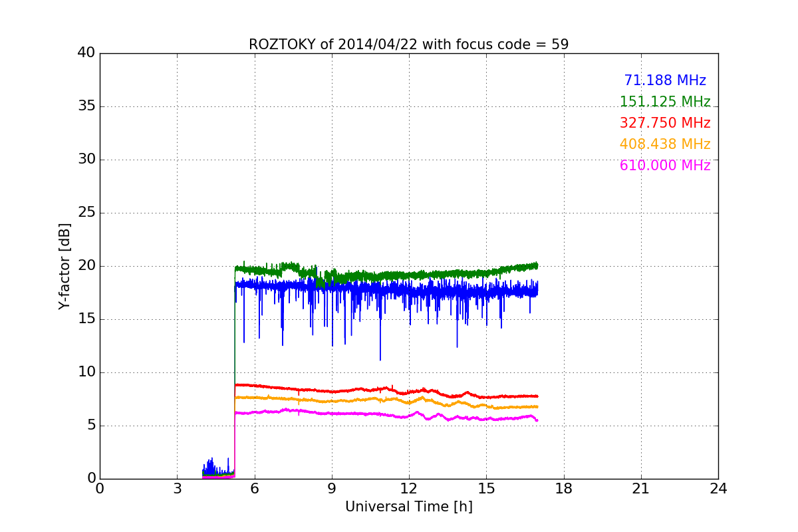
Task: Click the y-axis tick value 35
Action: pyautogui.click(x=86, y=106)
